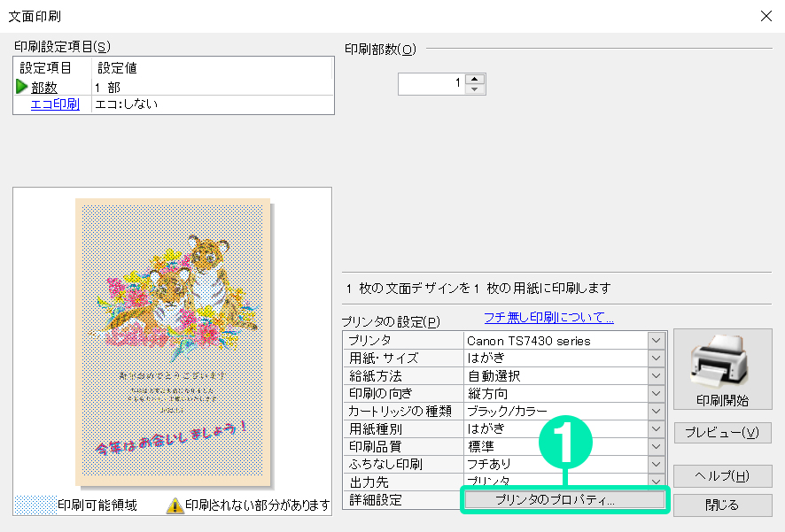Close the 文面印刷 dialog window
The height and width of the screenshot is (532, 785).
[x=766, y=16]
